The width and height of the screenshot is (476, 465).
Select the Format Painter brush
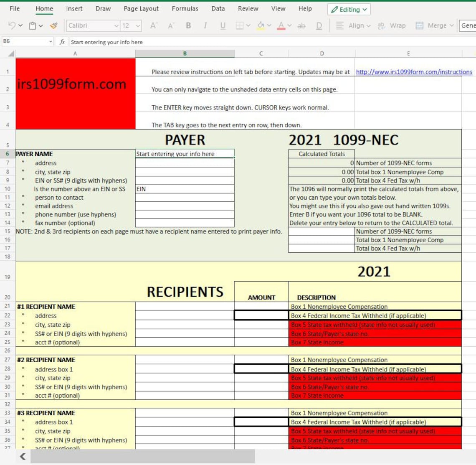pyautogui.click(x=54, y=25)
